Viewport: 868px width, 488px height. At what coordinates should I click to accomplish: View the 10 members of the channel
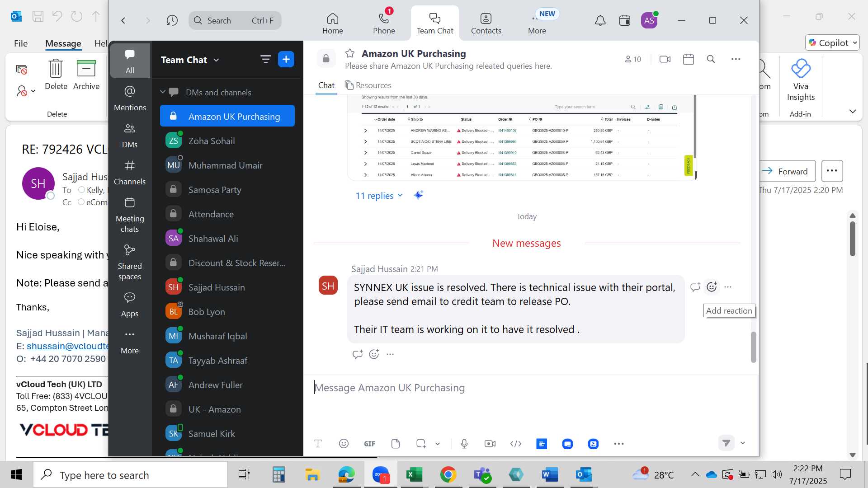pos(633,59)
